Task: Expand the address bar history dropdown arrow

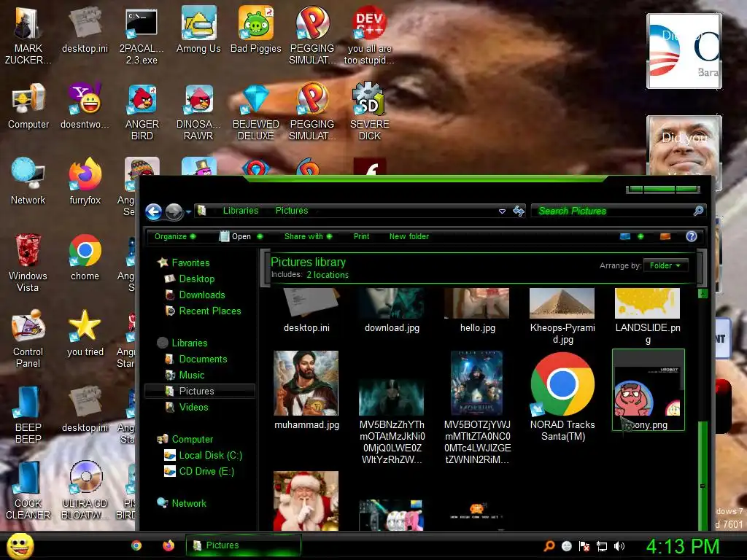Action: 502,211
